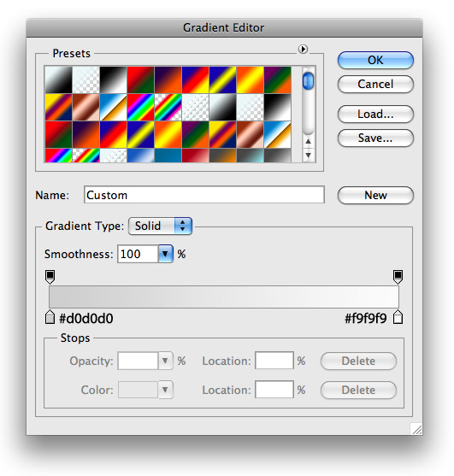This screenshot has width=454, height=476.
Task: Pick the second-row full spectrum preset
Action: 140,107
